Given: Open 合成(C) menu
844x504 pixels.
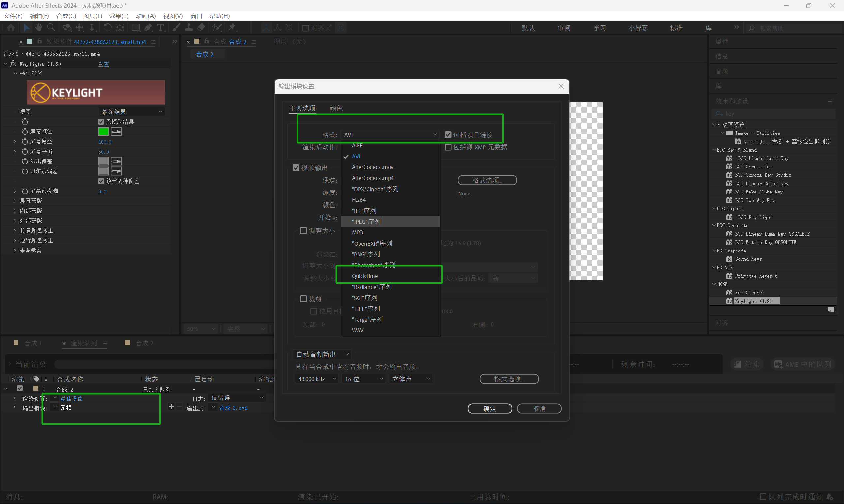Looking at the screenshot, I should [66, 16].
